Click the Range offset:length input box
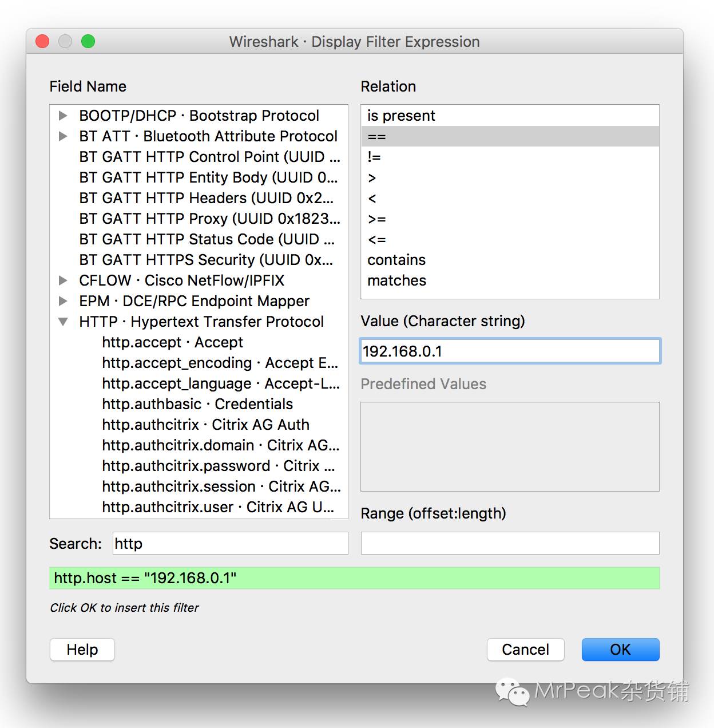The width and height of the screenshot is (714, 728). coord(510,543)
